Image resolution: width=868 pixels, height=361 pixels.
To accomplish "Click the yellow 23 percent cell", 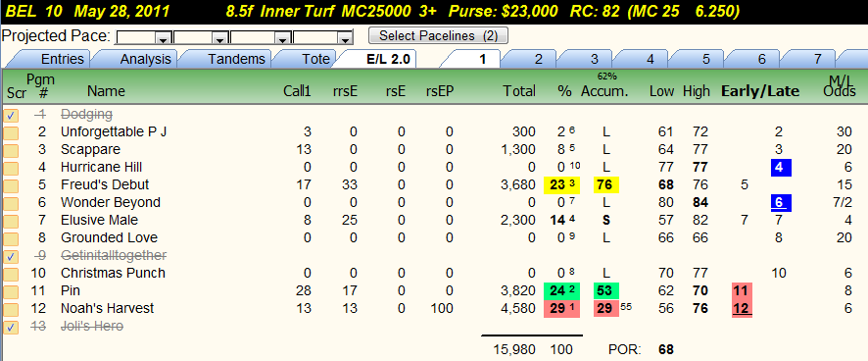I will (563, 184).
